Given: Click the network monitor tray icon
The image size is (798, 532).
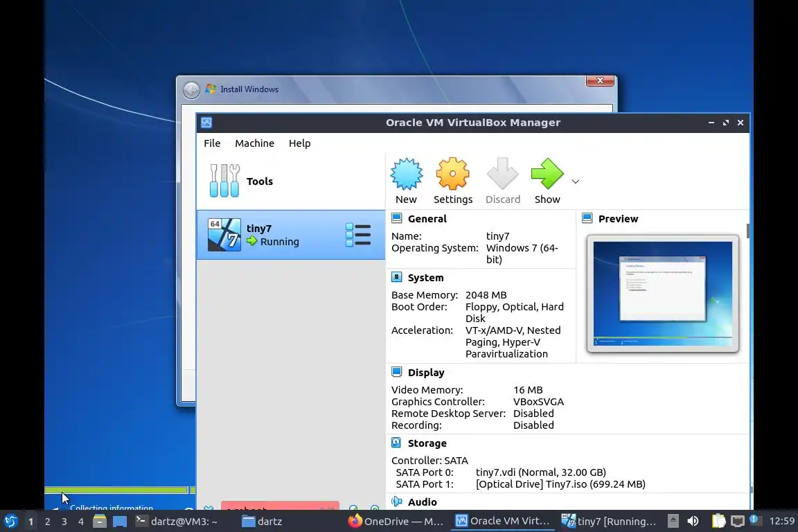Looking at the screenshot, I should (x=738, y=521).
